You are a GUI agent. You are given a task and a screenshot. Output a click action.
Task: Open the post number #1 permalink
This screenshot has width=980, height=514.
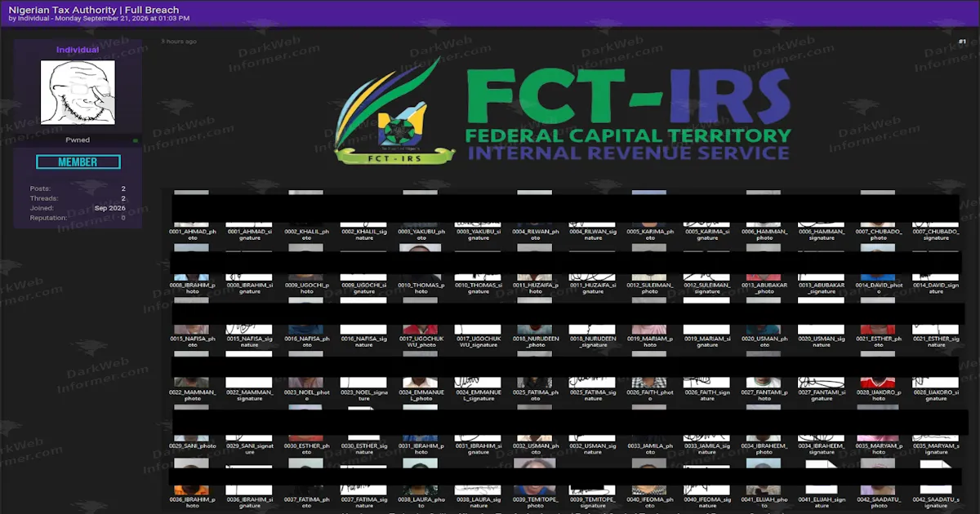tap(962, 42)
